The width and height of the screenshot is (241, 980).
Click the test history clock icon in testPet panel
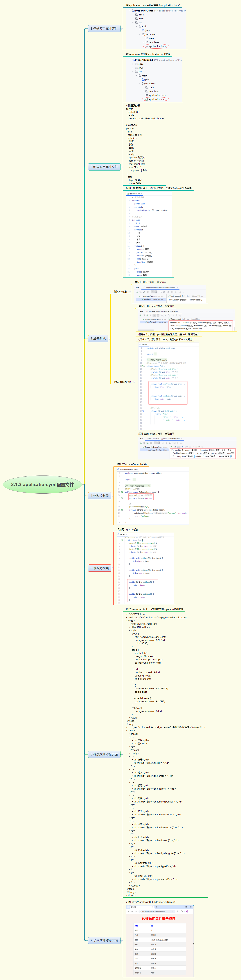click(x=168, y=292)
